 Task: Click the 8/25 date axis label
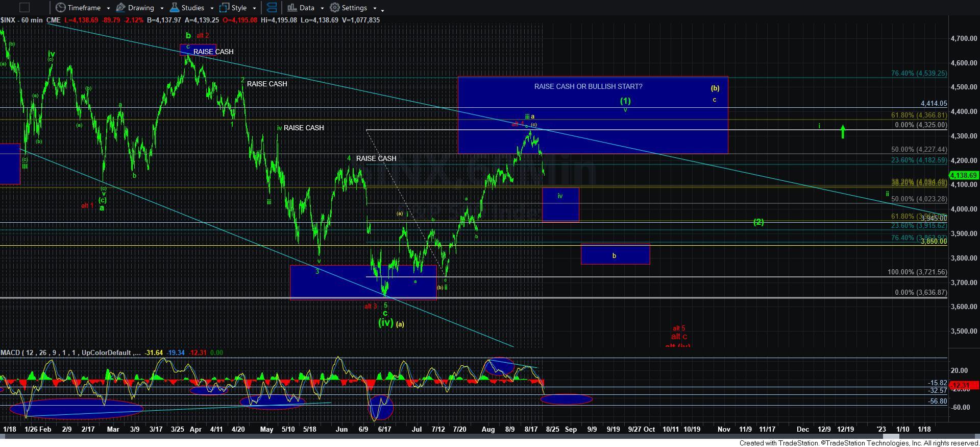[553, 429]
